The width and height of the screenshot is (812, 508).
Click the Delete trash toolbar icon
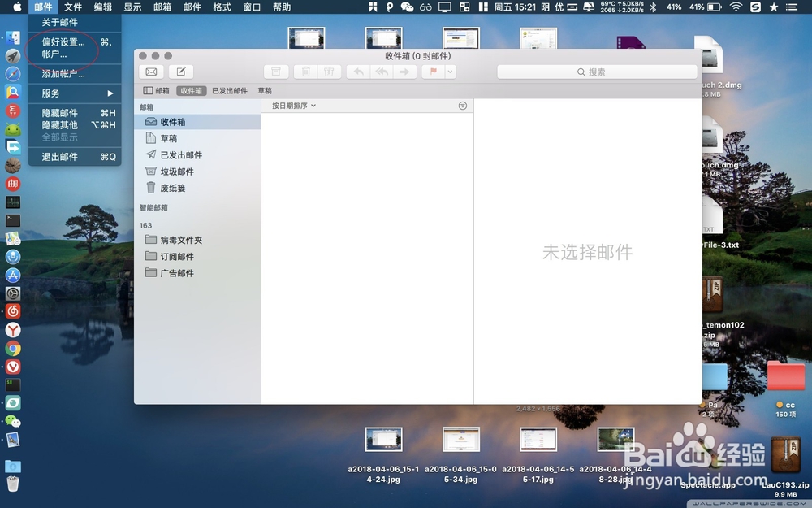(x=305, y=72)
